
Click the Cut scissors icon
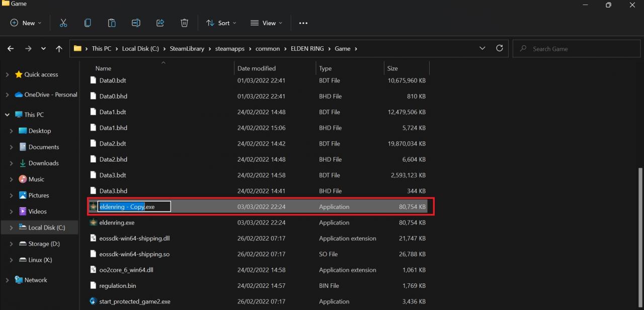click(63, 23)
